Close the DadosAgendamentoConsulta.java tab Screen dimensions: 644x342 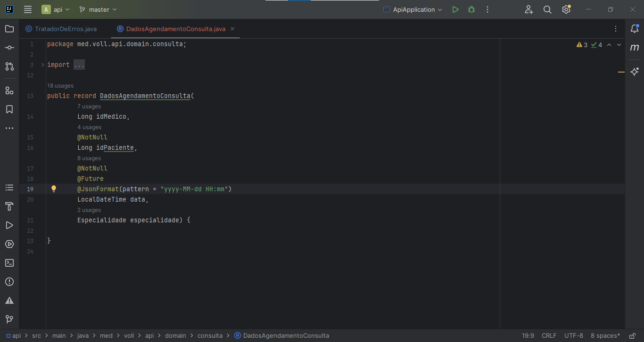tap(232, 29)
